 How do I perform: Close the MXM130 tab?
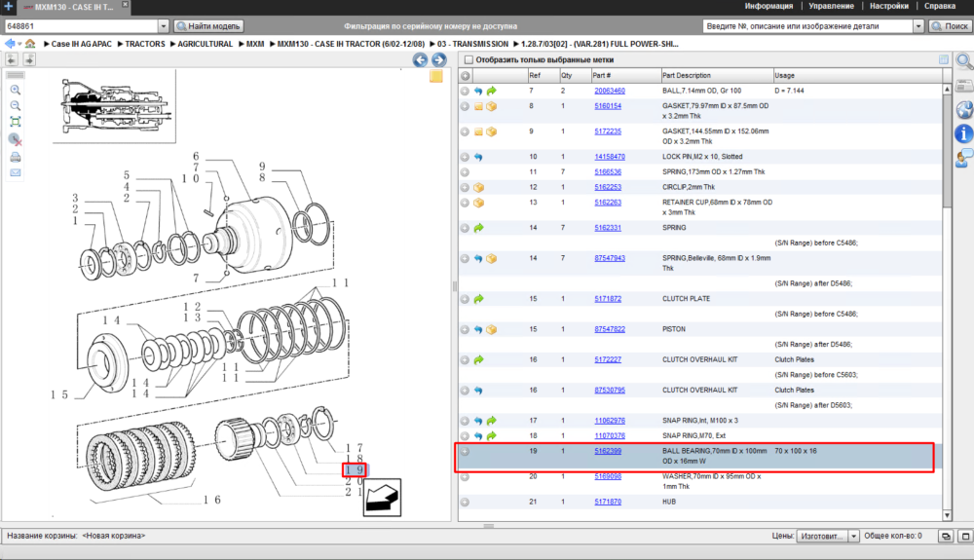(125, 4)
